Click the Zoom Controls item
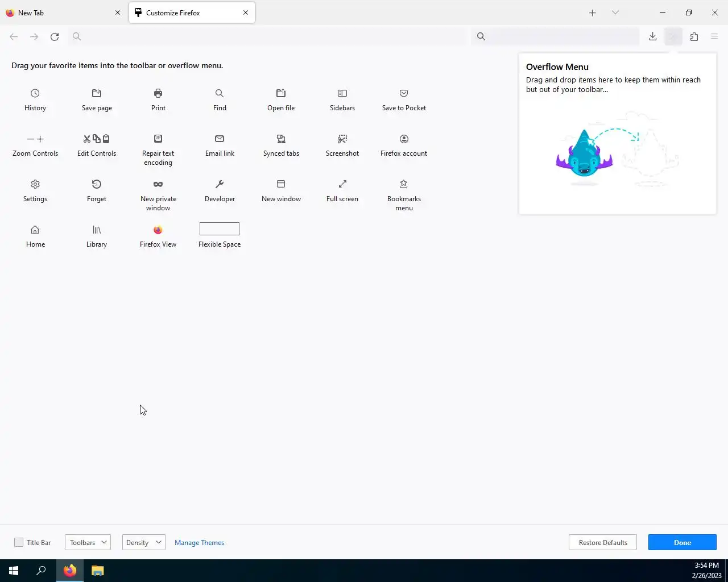Image resolution: width=728 pixels, height=582 pixels. [x=35, y=145]
